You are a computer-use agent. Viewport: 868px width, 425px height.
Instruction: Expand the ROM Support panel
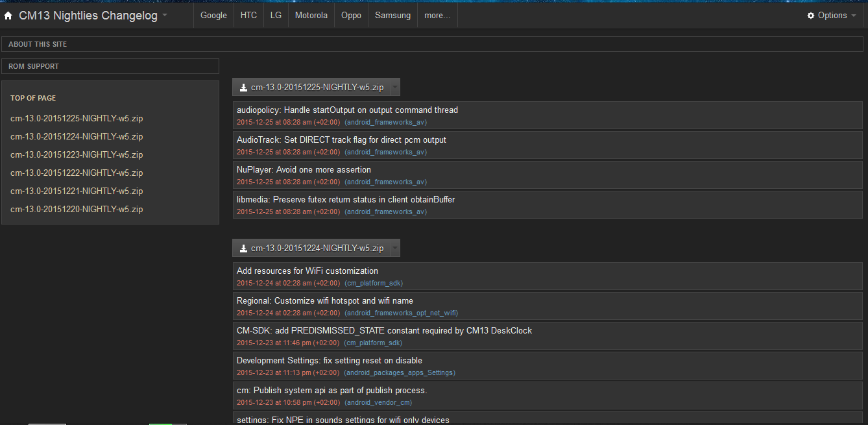click(x=34, y=66)
